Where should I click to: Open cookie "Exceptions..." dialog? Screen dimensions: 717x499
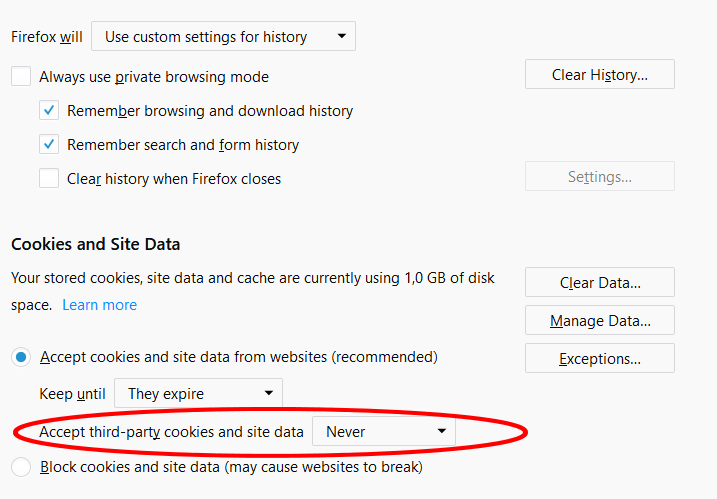tap(599, 358)
